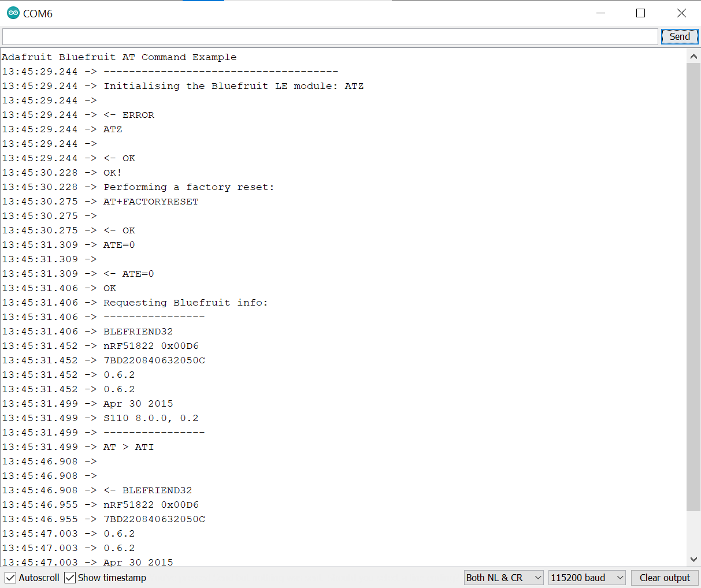Click the scrollbar up arrow

pos(693,56)
